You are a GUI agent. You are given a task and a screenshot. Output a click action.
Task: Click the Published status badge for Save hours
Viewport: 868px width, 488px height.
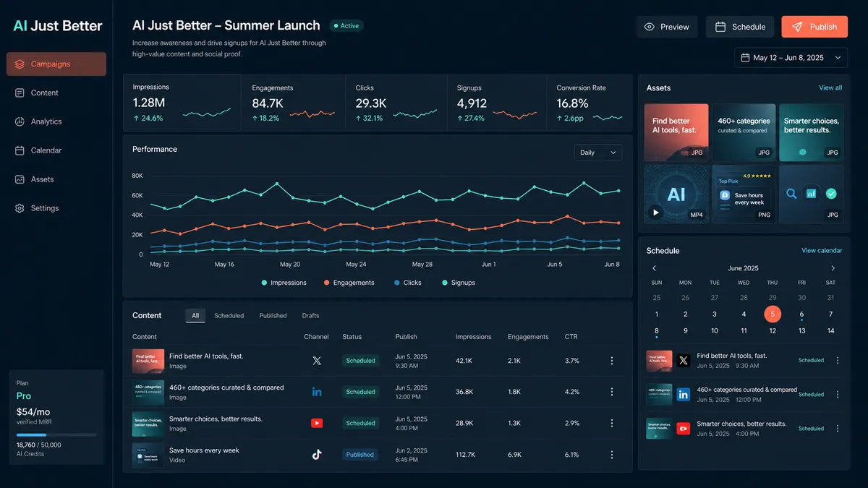tap(359, 455)
